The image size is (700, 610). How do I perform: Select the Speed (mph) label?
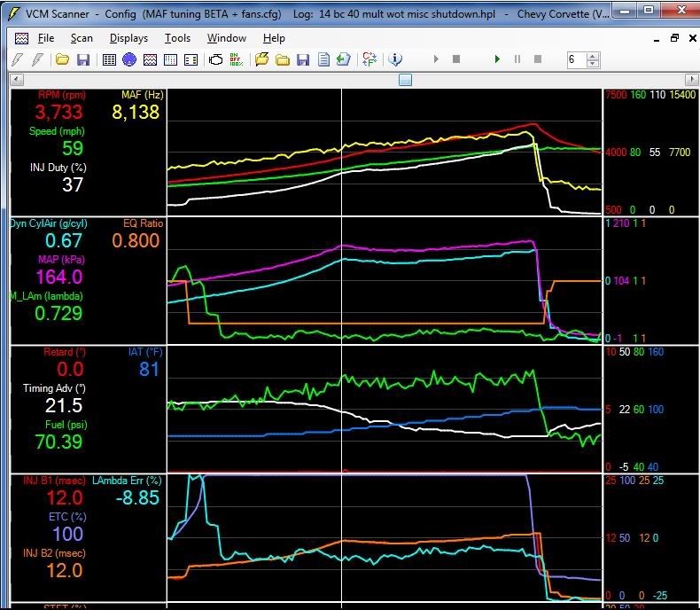57,131
